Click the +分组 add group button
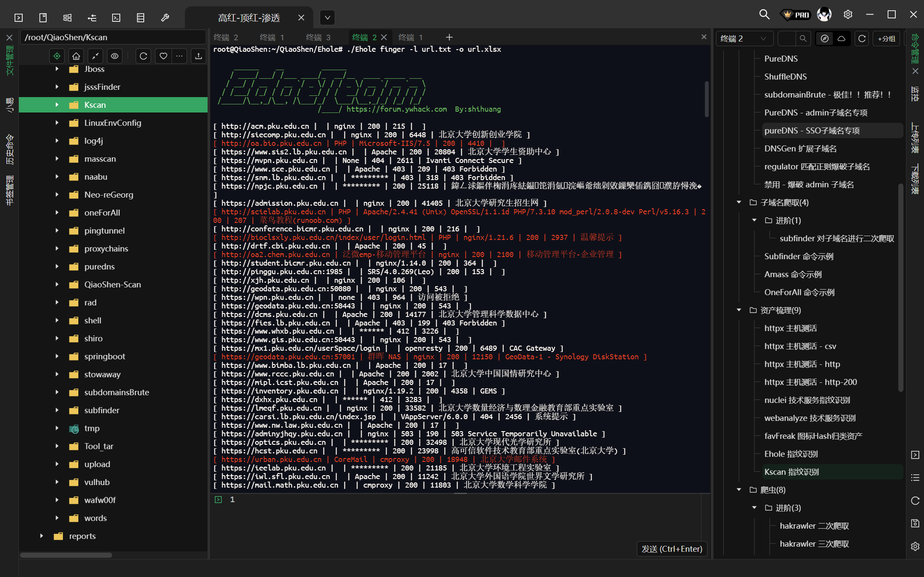 tap(886, 38)
